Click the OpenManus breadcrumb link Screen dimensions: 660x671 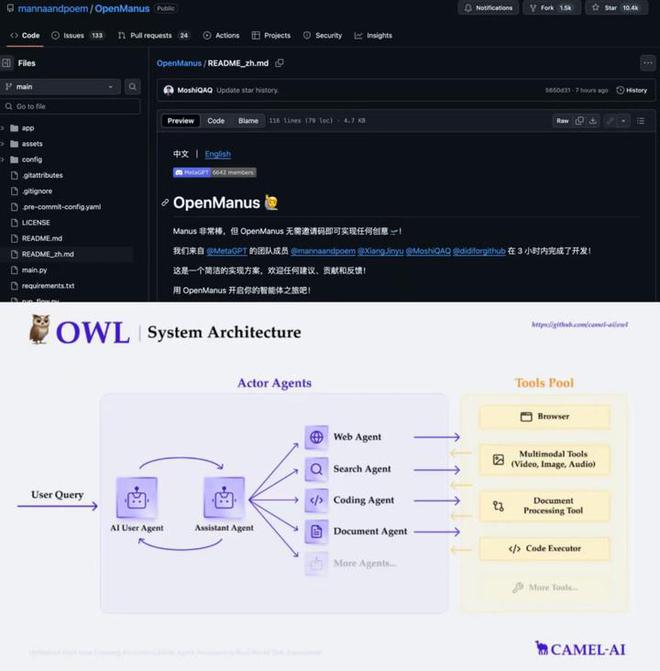click(179, 63)
